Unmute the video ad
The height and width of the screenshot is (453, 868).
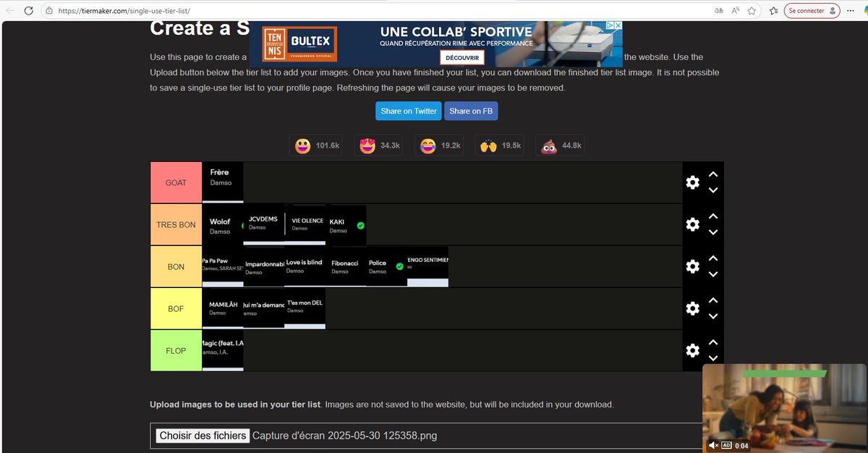712,445
